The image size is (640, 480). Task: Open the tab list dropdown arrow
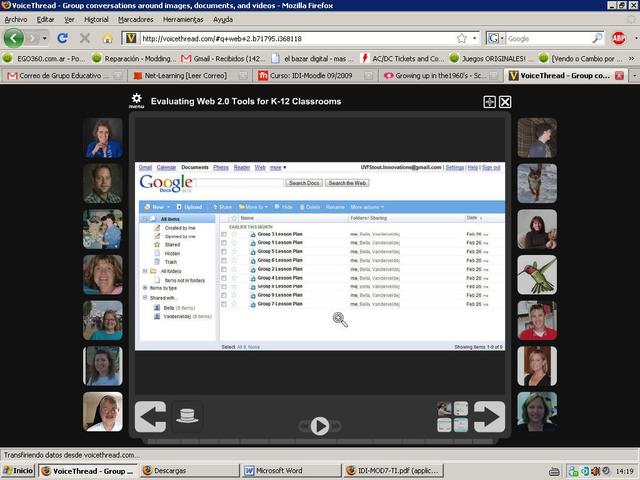[x=635, y=76]
